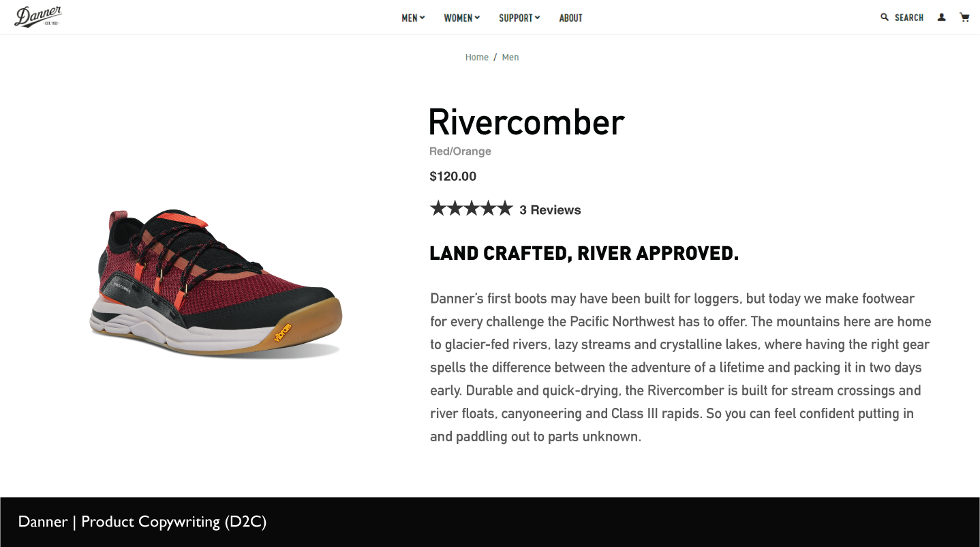Screen dimensions: 980x547
Task: Open the Men navigation label
Action: point(410,18)
